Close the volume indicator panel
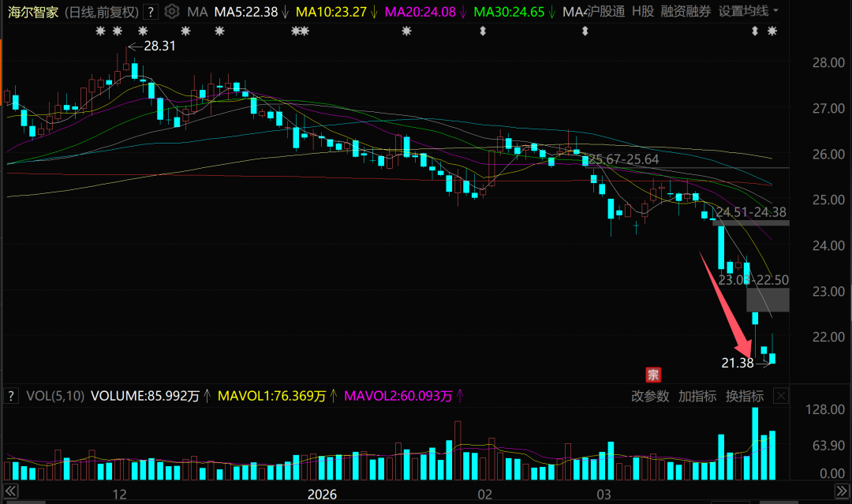The width and height of the screenshot is (852, 504). 780,396
